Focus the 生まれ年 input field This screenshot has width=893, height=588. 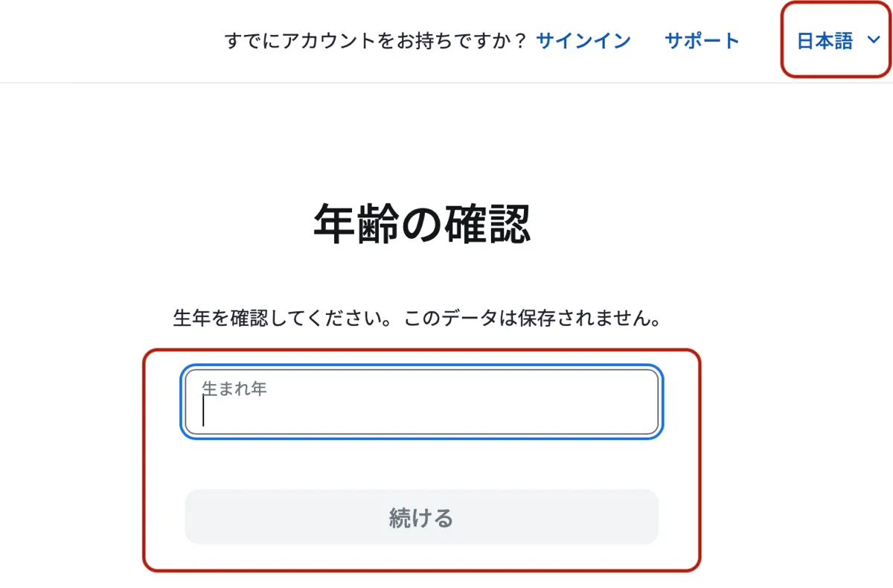click(x=421, y=402)
